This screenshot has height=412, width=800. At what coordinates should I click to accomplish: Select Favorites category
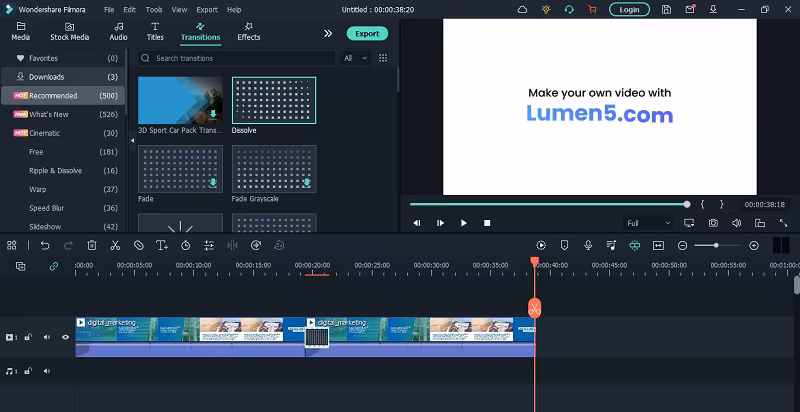(x=62, y=58)
